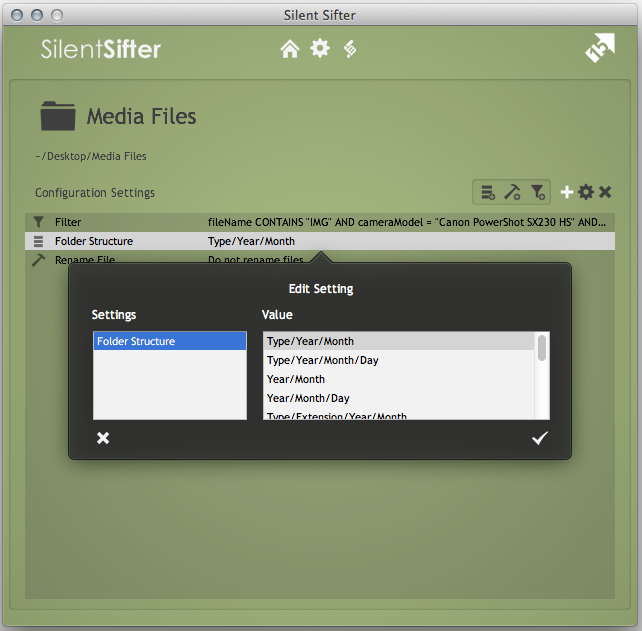Go to the Home icon in header

pyautogui.click(x=289, y=49)
